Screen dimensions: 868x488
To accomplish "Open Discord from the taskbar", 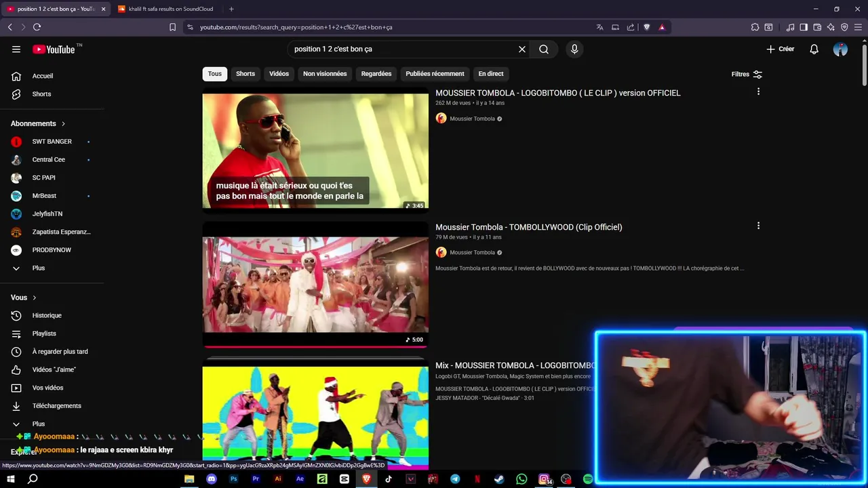I will (212, 479).
